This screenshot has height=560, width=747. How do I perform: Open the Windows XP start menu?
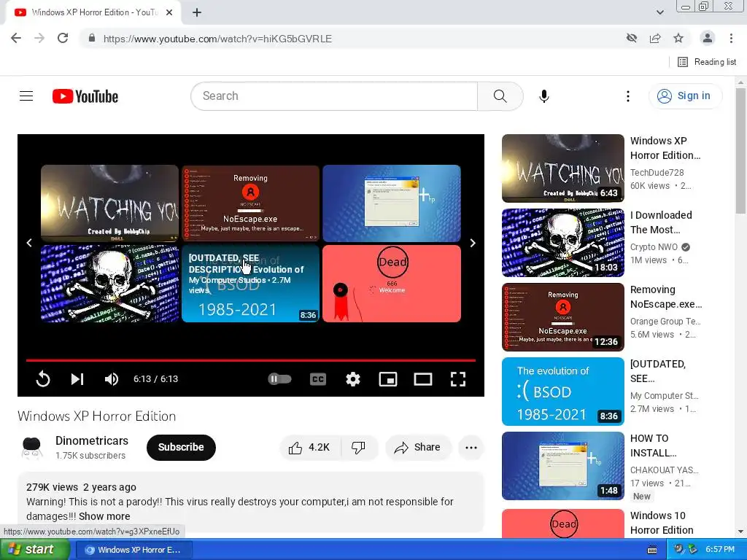[35, 549]
